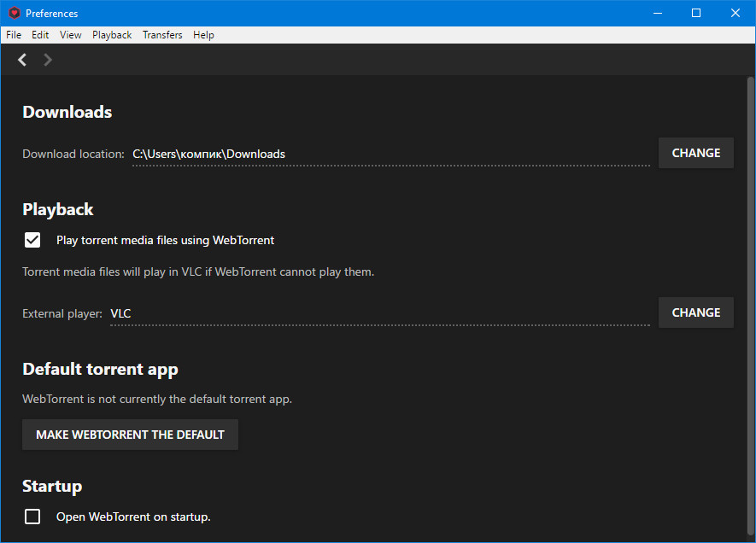Viewport: 756px width, 543px height.
Task: Expand the Playback menu
Action: click(112, 35)
